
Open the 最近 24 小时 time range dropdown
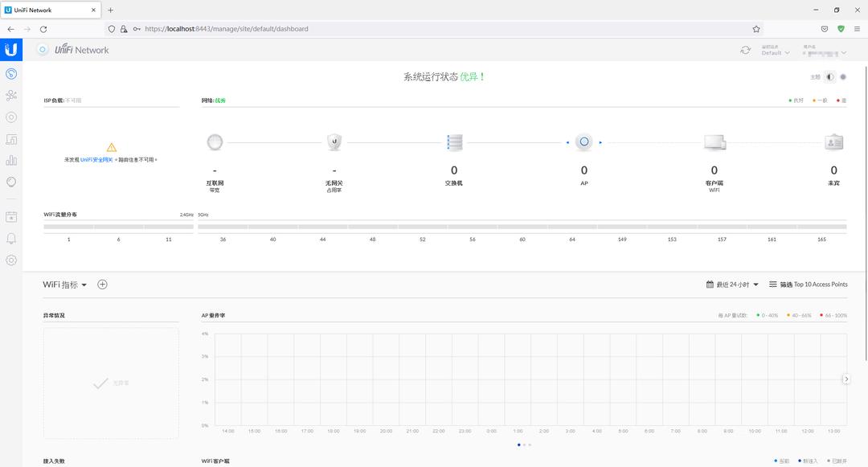pyautogui.click(x=732, y=285)
